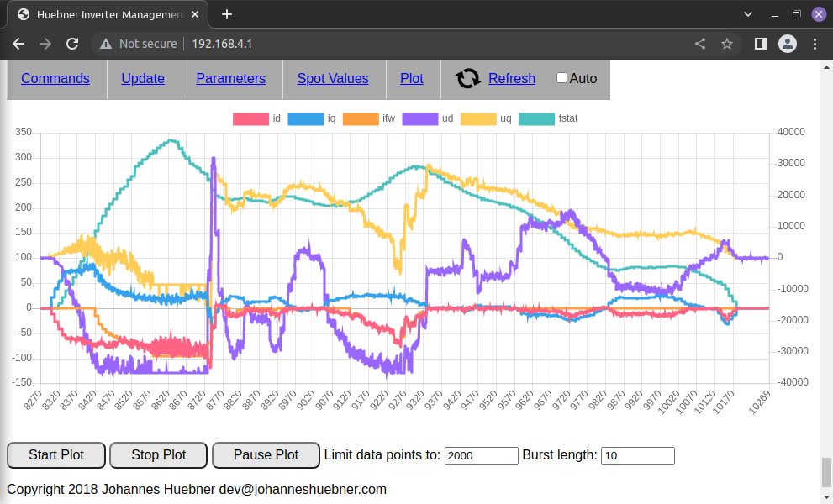833x504 pixels.
Task: Enable the Auto refresh checkbox
Action: pyautogui.click(x=562, y=78)
